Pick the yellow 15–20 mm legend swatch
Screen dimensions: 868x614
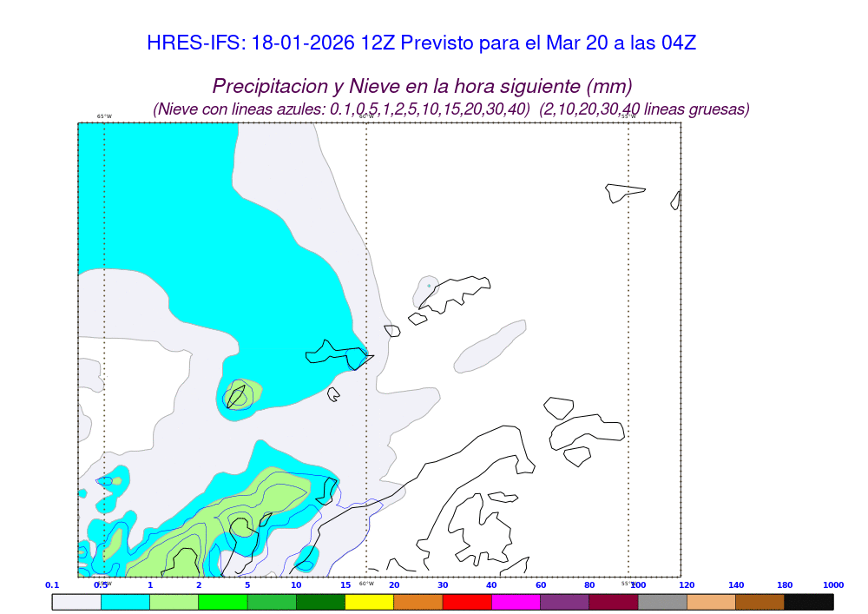click(x=370, y=601)
